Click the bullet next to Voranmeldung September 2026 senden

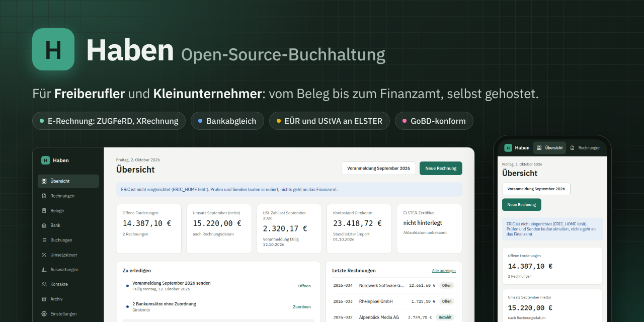coord(128,286)
